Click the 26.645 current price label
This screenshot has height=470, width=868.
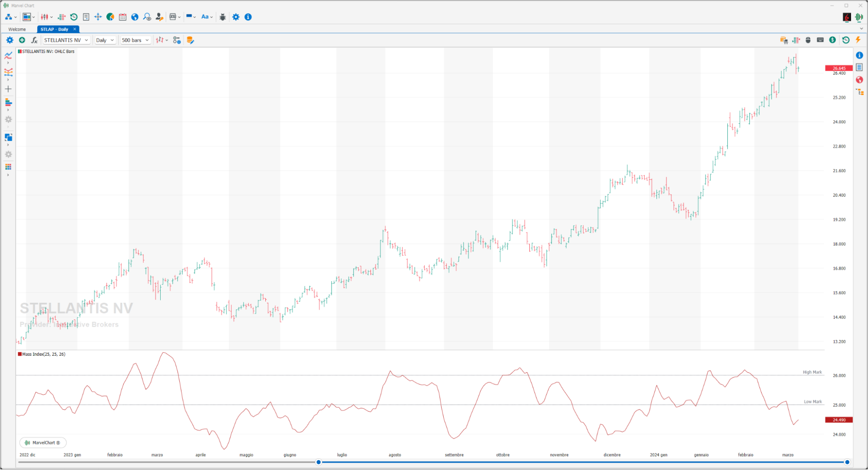[838, 68]
